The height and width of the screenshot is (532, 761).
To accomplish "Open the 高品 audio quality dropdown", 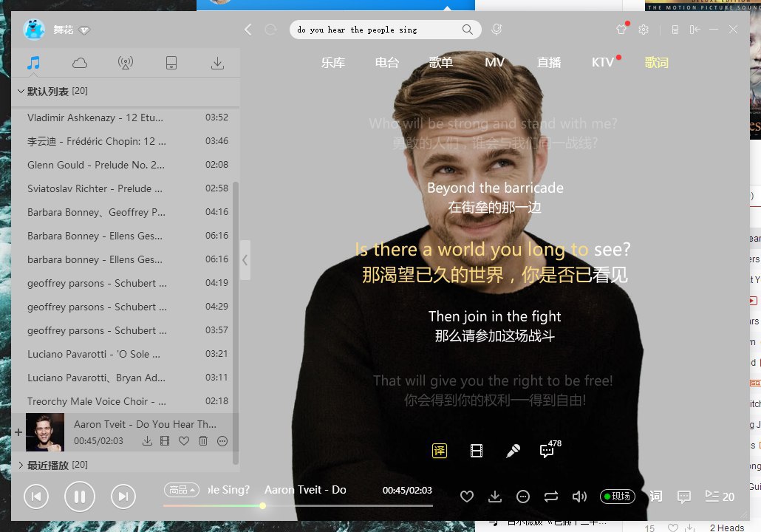I will tap(182, 490).
